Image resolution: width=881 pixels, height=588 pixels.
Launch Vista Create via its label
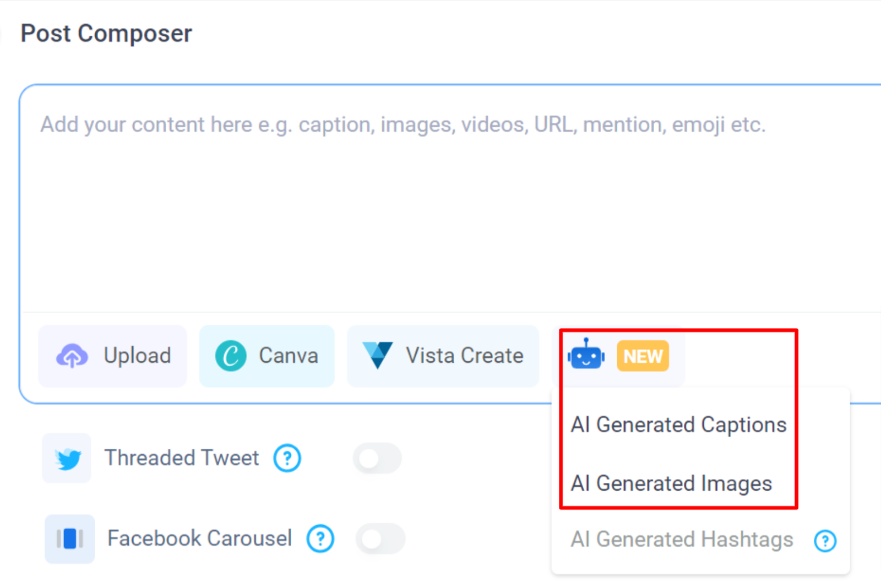pos(464,356)
